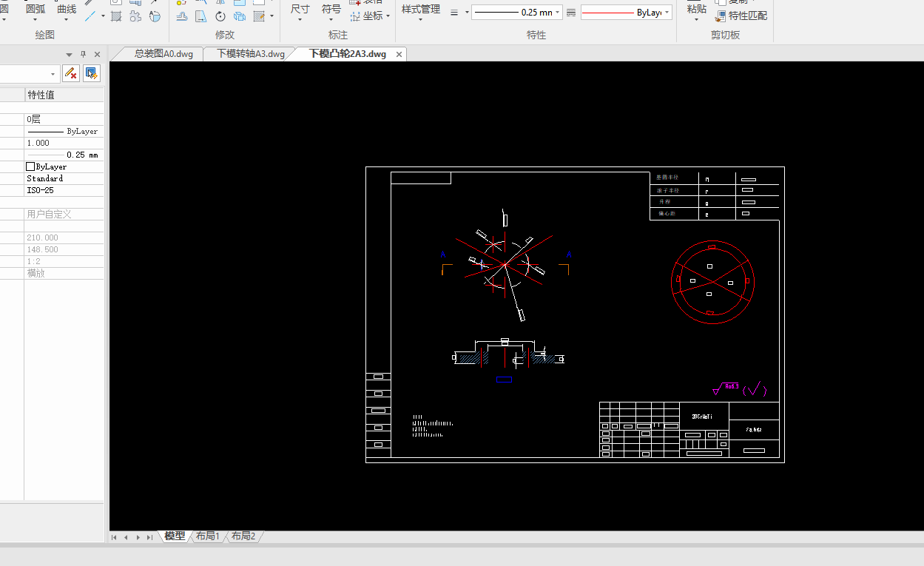This screenshot has height=566, width=924.
Task: Go to last layout tab arrow
Action: pyautogui.click(x=149, y=537)
